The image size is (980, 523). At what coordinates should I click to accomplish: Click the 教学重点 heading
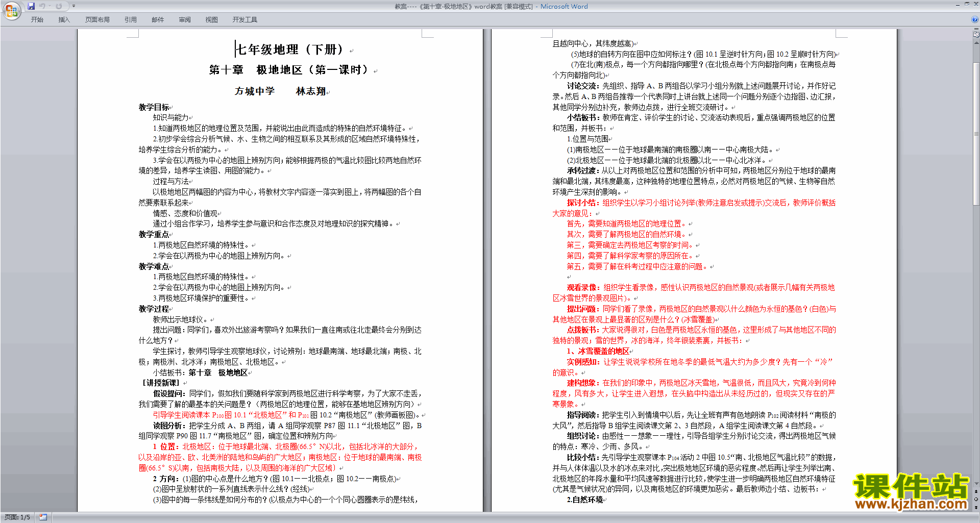[x=154, y=235]
